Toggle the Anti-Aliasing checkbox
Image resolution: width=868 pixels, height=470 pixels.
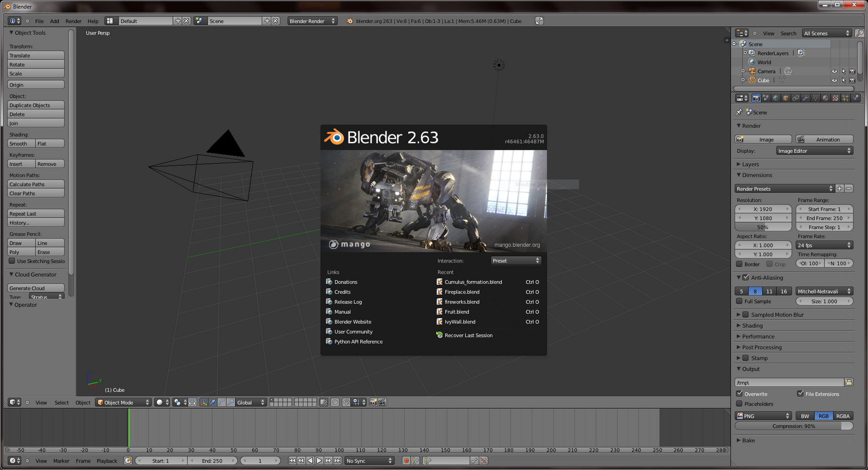click(746, 278)
